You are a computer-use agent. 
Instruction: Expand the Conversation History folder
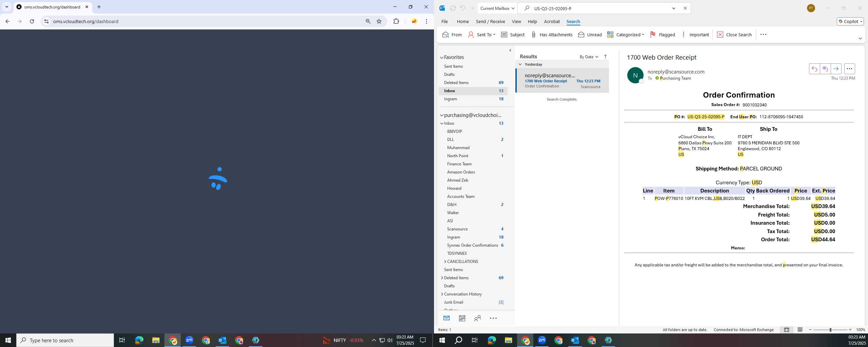(x=442, y=294)
